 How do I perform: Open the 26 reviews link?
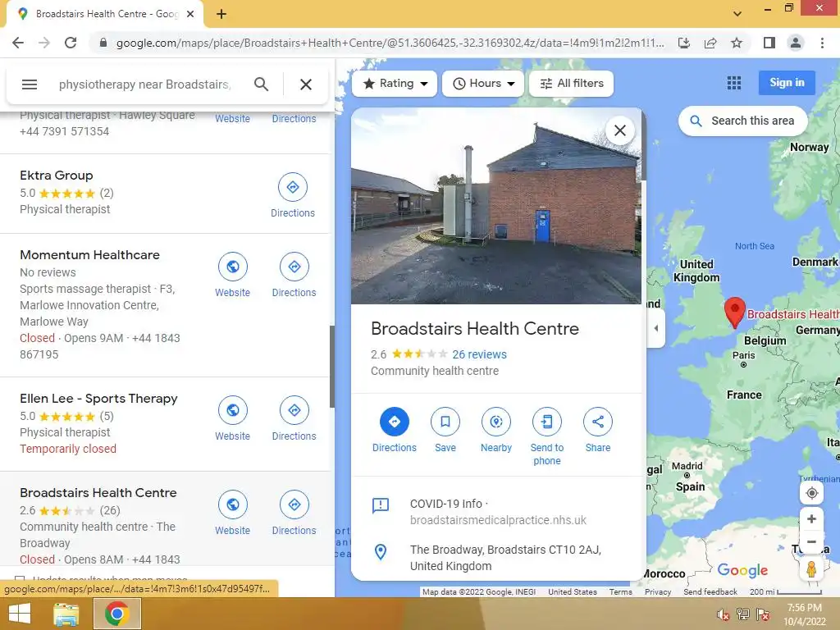pos(479,354)
